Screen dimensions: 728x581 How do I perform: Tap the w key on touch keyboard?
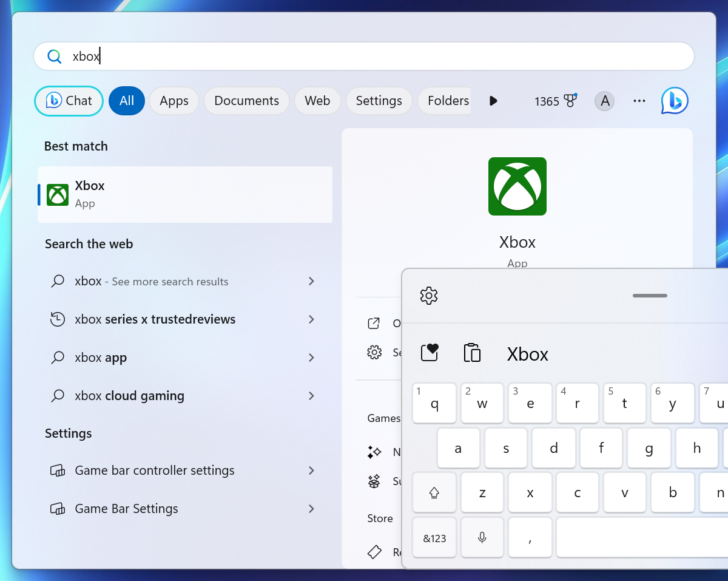pos(482,403)
